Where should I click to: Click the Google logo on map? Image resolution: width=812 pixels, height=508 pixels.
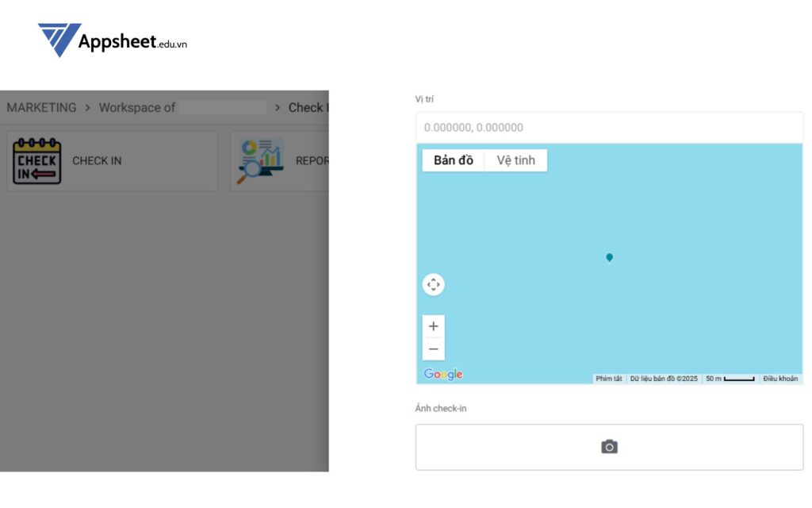pos(443,375)
